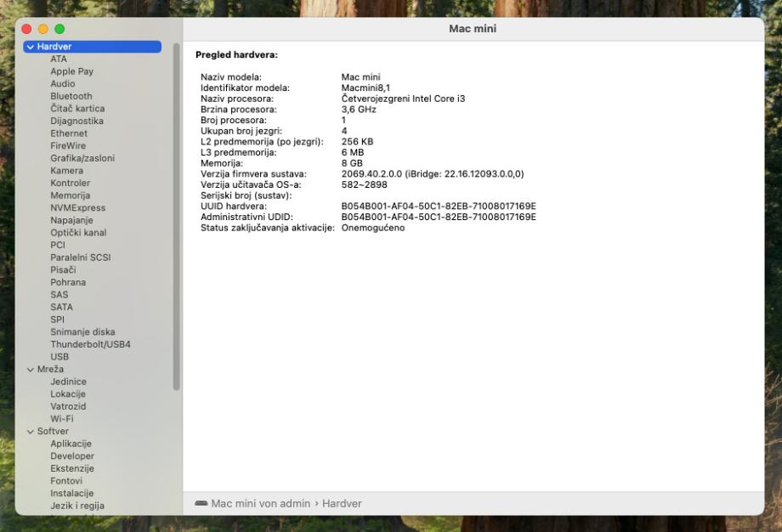Select Optički kanal entry
This screenshot has width=782, height=532.
pyautogui.click(x=78, y=233)
